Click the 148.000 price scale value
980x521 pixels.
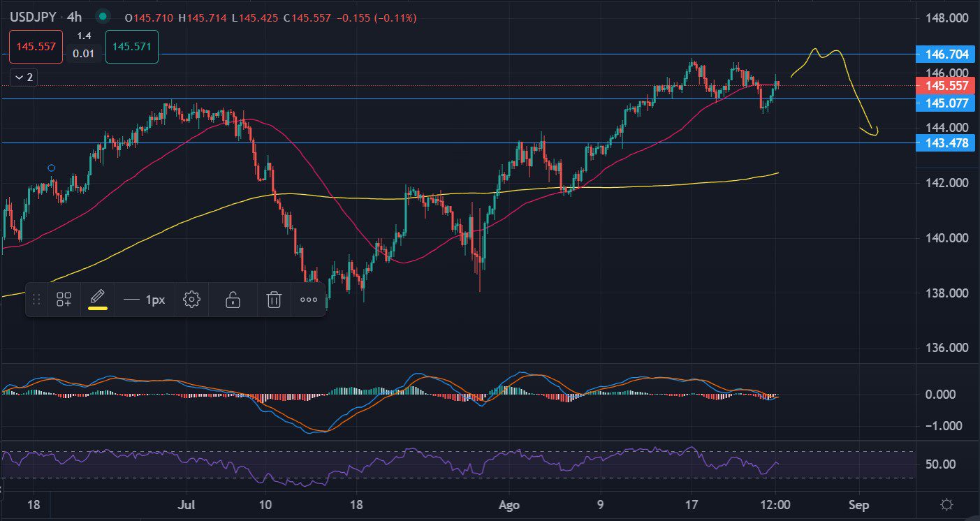(946, 17)
